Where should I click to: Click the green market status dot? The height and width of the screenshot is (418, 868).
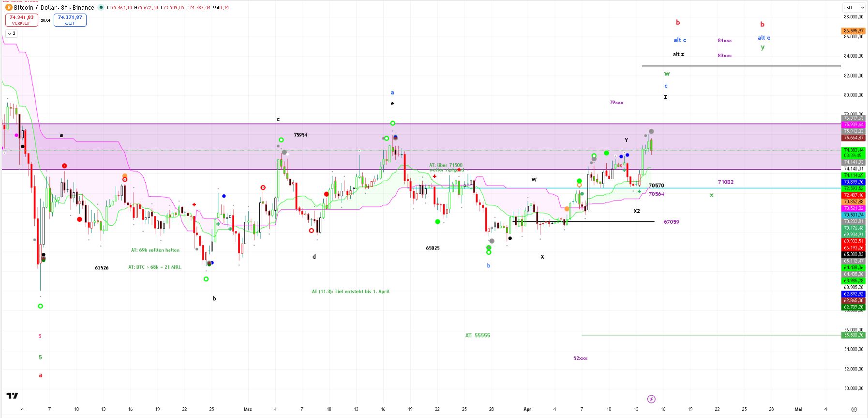coord(101,7)
